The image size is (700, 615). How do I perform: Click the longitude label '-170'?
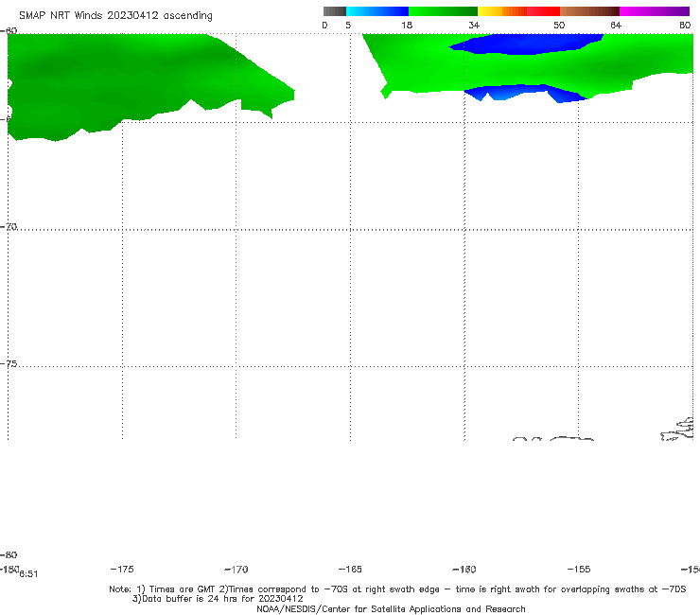tap(236, 570)
